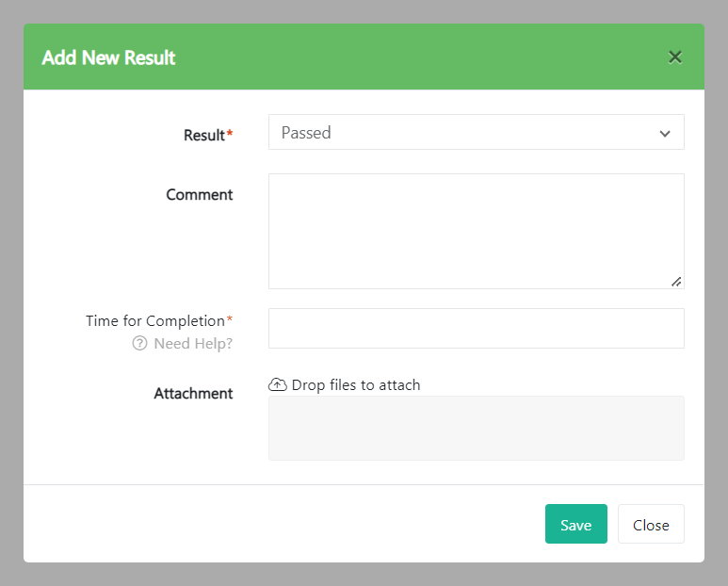
Task: Click the Comment box resize handle
Action: [676, 281]
